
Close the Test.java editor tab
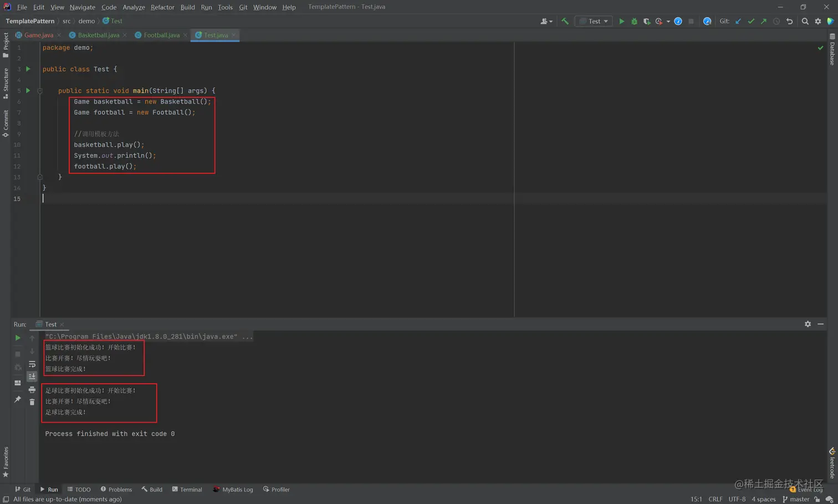(234, 35)
